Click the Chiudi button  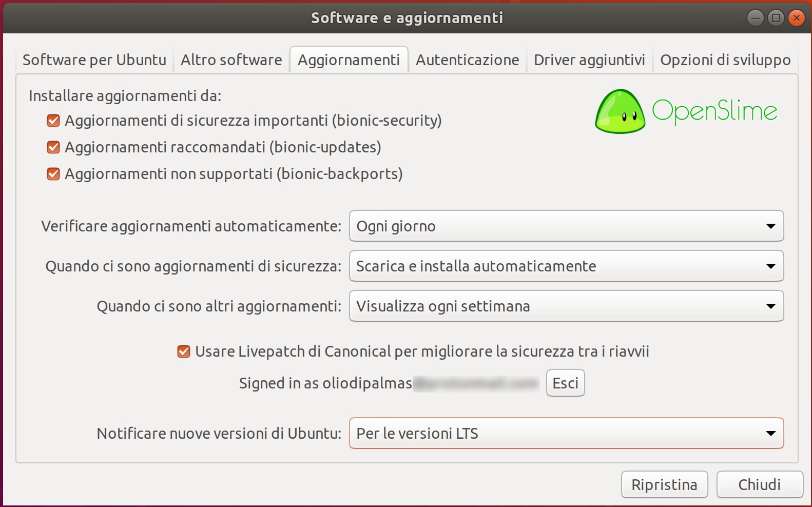759,484
